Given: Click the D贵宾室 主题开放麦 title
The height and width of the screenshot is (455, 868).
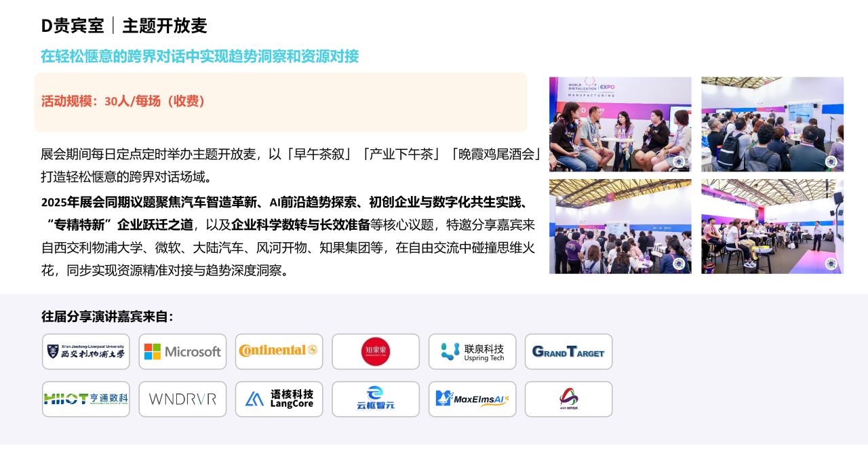Looking at the screenshot, I should point(124,26).
